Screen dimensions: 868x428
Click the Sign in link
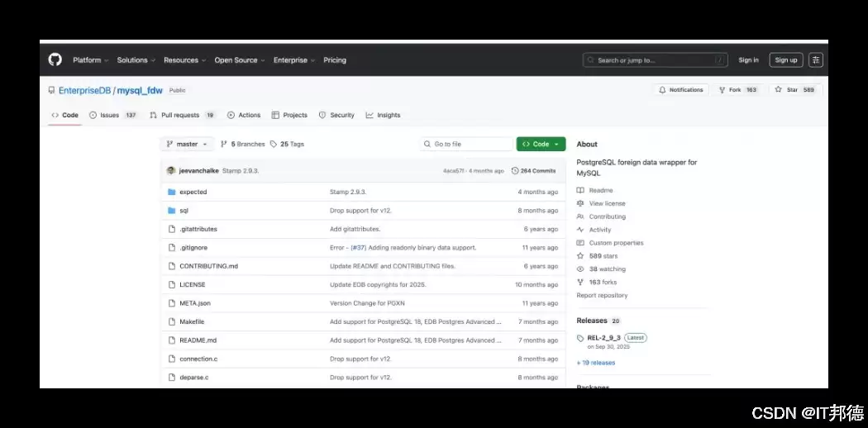click(x=748, y=60)
